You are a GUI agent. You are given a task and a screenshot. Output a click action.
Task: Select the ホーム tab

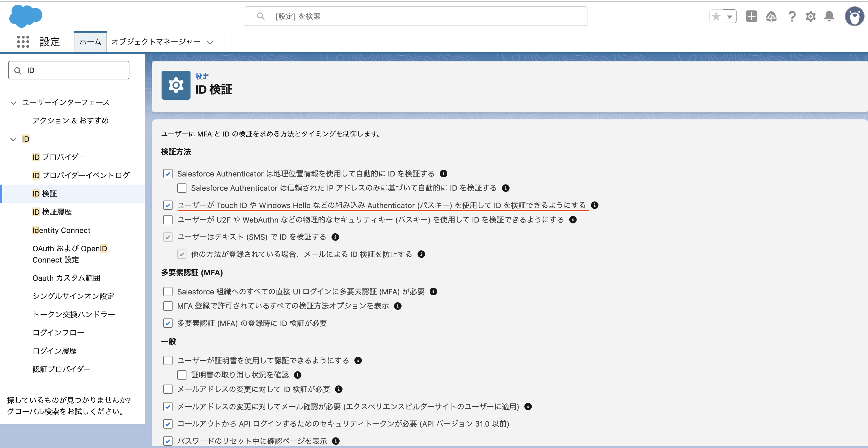(90, 42)
